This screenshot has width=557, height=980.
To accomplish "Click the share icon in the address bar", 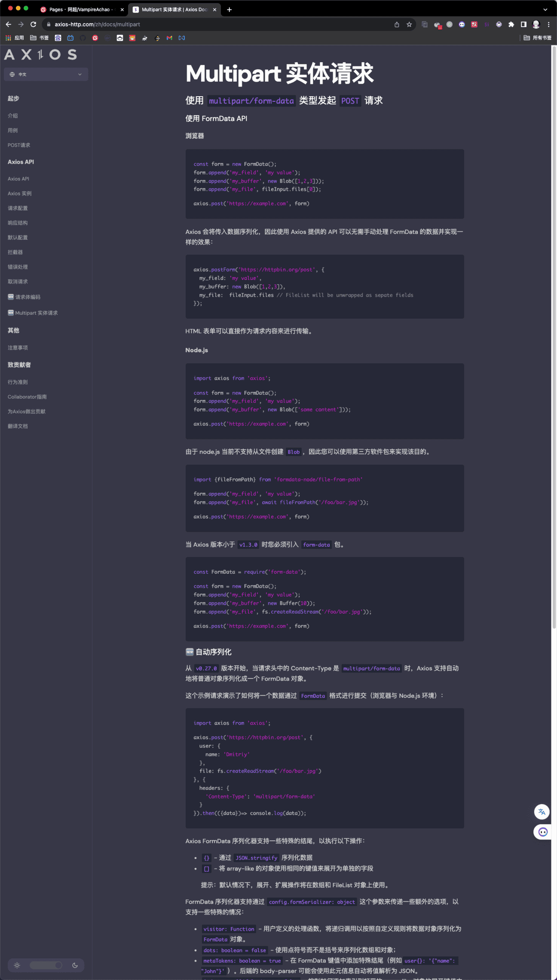I will pyautogui.click(x=397, y=24).
